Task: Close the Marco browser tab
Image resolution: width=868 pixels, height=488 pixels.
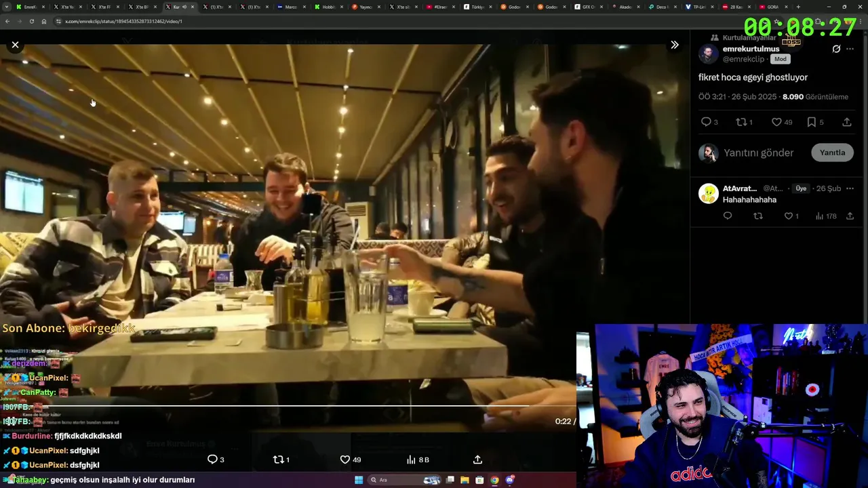Action: [304, 7]
